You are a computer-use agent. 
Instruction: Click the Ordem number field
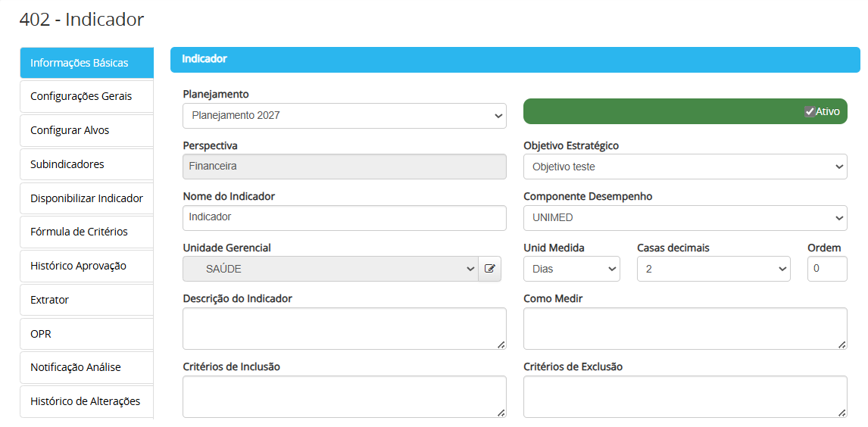[826, 269]
